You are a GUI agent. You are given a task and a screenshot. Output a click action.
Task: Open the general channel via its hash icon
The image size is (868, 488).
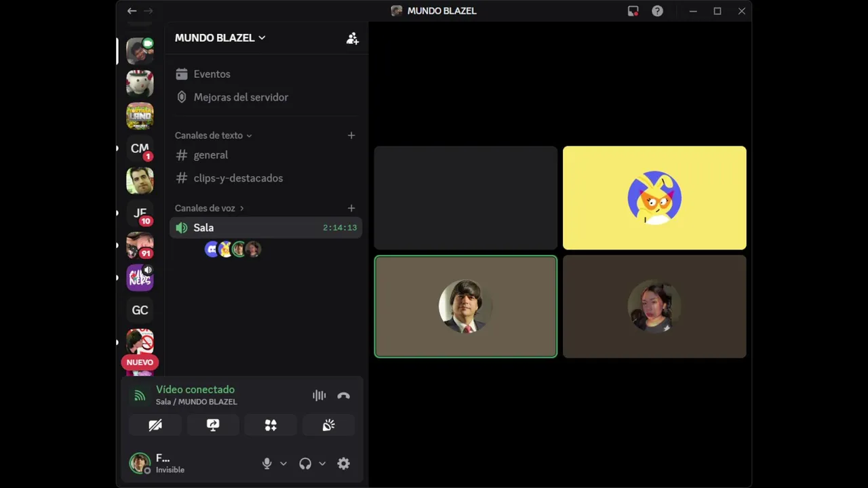click(181, 155)
